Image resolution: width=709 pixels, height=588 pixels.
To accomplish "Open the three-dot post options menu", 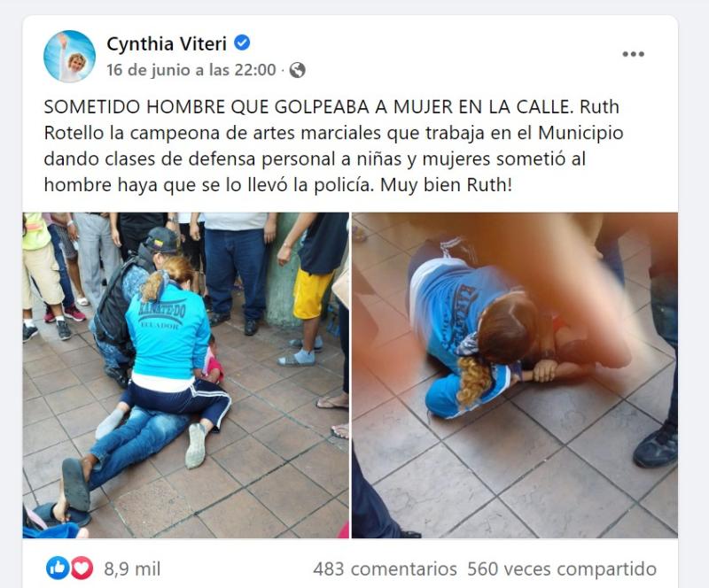I will [633, 54].
